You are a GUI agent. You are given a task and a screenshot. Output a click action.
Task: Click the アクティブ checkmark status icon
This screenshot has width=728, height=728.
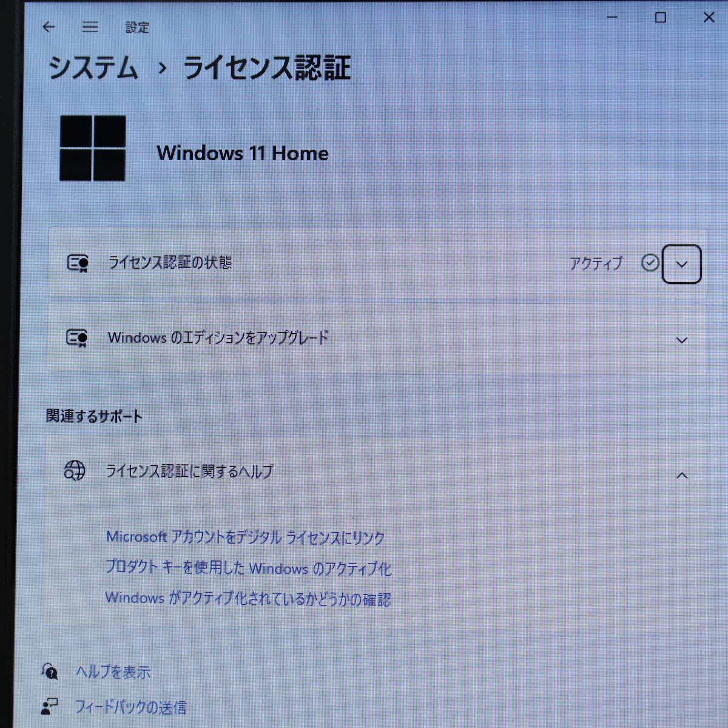[650, 263]
